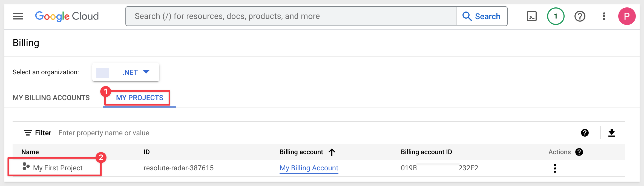Download the projects list

click(611, 133)
